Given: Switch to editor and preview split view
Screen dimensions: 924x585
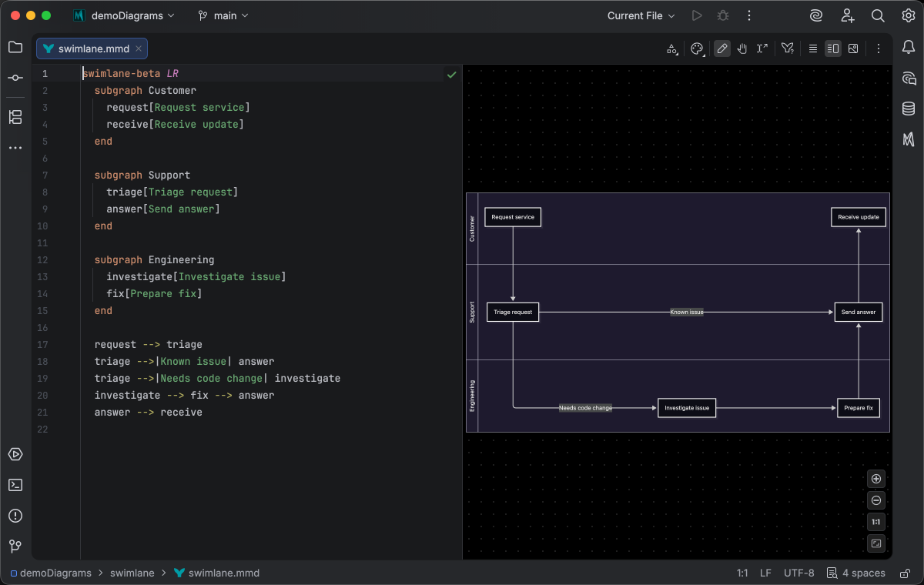Looking at the screenshot, I should [833, 48].
